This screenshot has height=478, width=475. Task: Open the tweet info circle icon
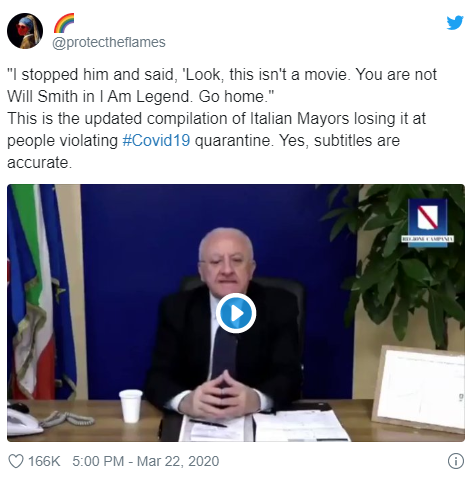(x=456, y=461)
